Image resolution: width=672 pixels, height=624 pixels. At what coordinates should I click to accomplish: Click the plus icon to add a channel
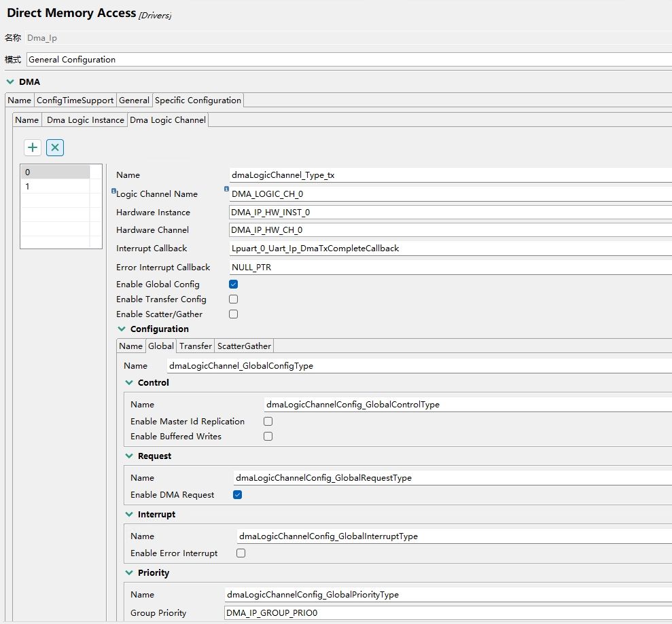click(x=33, y=147)
